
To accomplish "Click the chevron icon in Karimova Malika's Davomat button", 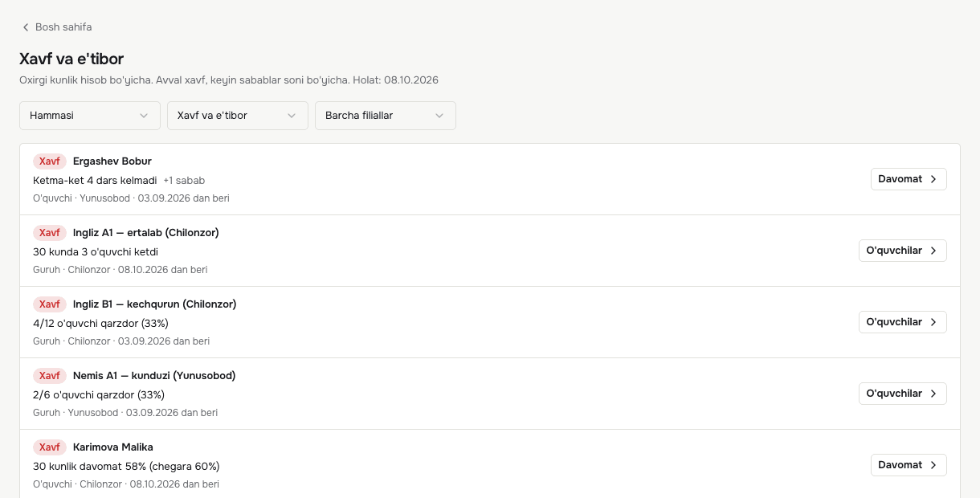I will [933, 465].
